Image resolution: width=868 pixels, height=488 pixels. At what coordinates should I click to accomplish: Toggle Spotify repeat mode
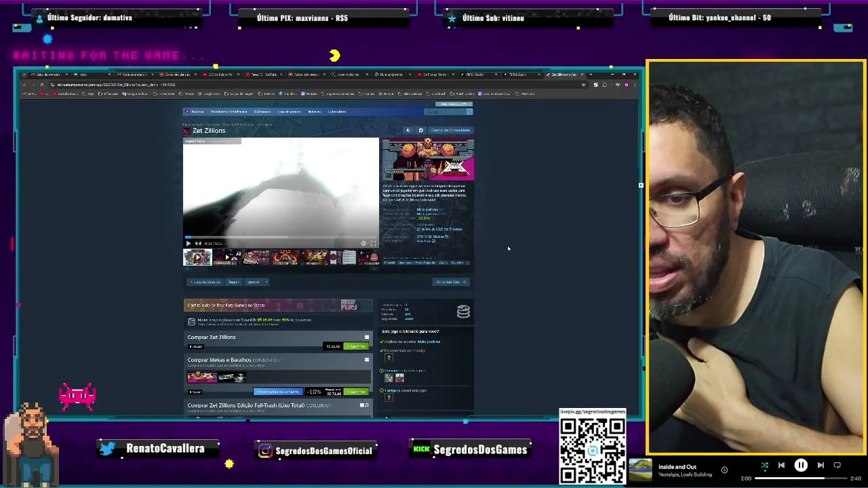pyautogui.click(x=837, y=466)
